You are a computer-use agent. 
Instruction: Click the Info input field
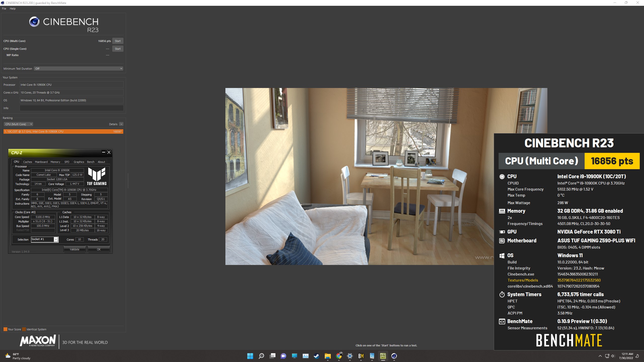coord(71,108)
